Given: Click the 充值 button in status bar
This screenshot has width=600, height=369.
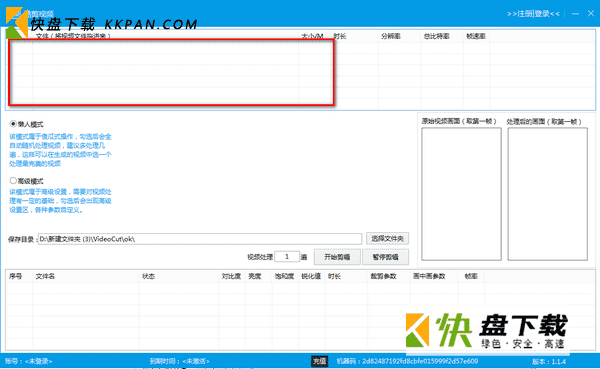Looking at the screenshot, I should [320, 361].
